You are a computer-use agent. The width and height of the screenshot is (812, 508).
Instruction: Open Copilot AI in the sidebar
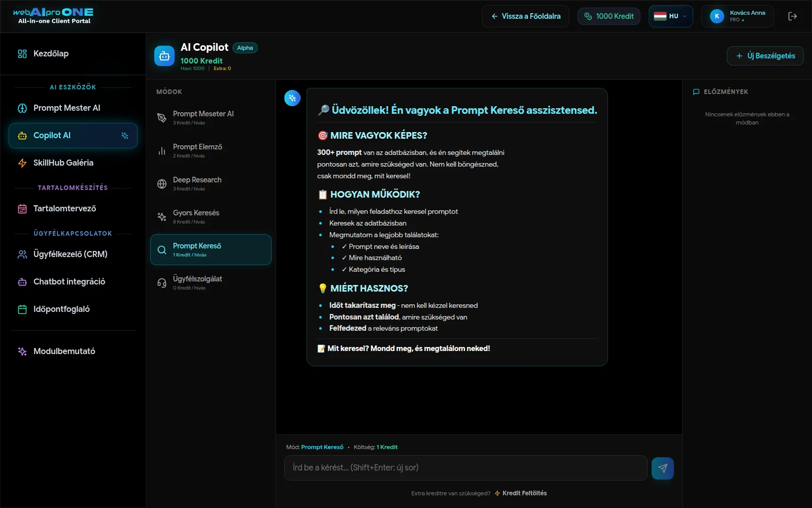[x=73, y=136]
